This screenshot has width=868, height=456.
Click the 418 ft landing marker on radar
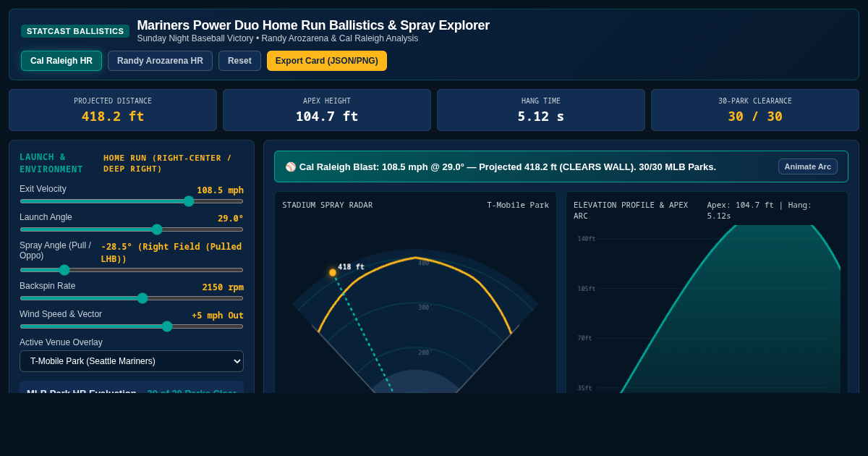[x=333, y=273]
